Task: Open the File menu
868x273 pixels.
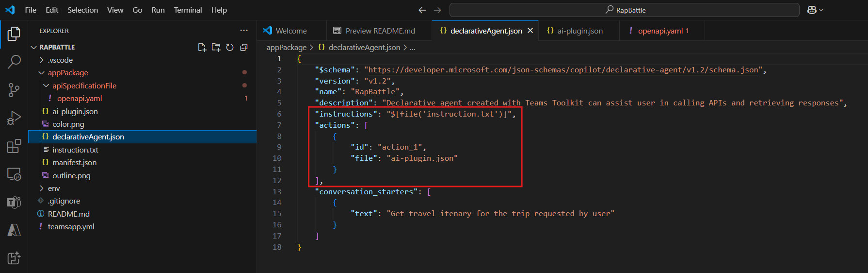Action: [x=31, y=10]
